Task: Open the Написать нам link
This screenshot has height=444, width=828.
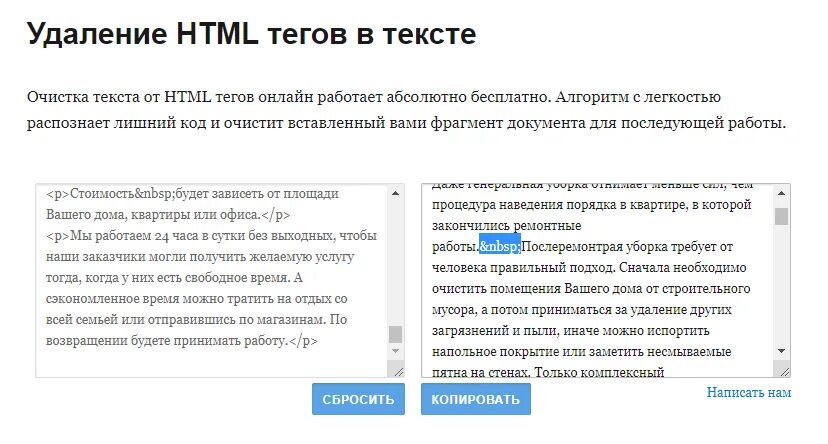Action: pyautogui.click(x=749, y=392)
